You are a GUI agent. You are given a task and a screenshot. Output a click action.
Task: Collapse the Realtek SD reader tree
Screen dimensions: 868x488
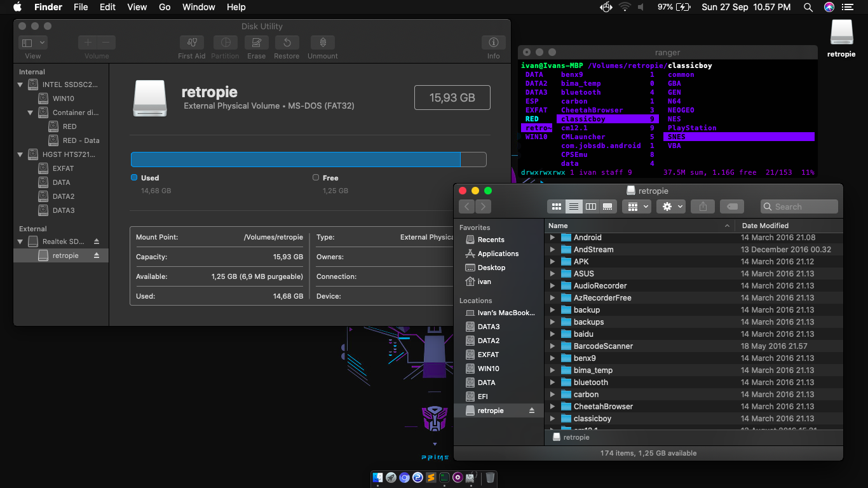pyautogui.click(x=20, y=241)
